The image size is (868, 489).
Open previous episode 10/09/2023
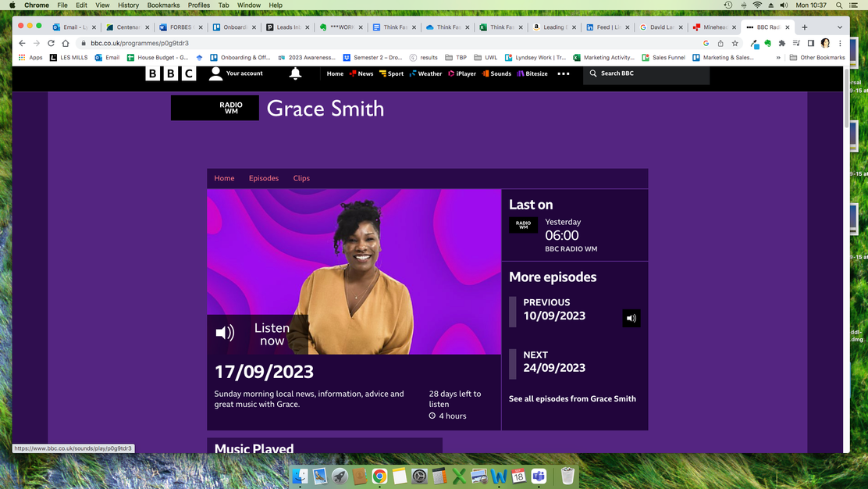tap(554, 309)
